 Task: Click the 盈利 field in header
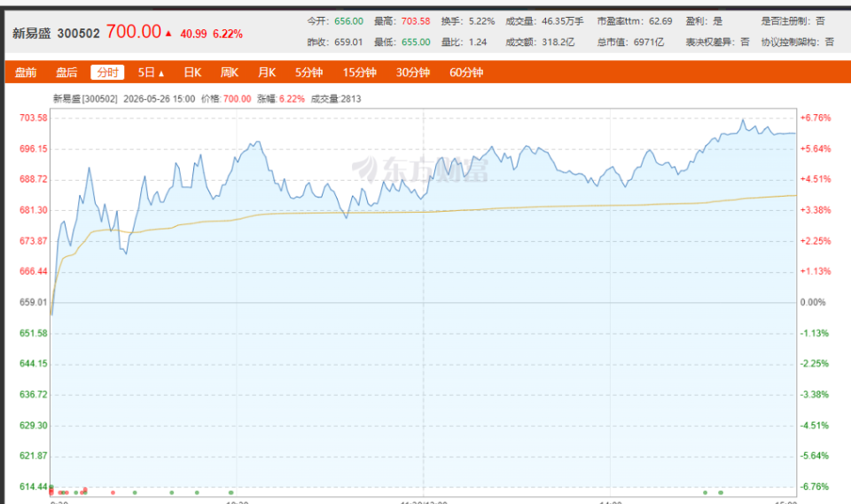(703, 21)
